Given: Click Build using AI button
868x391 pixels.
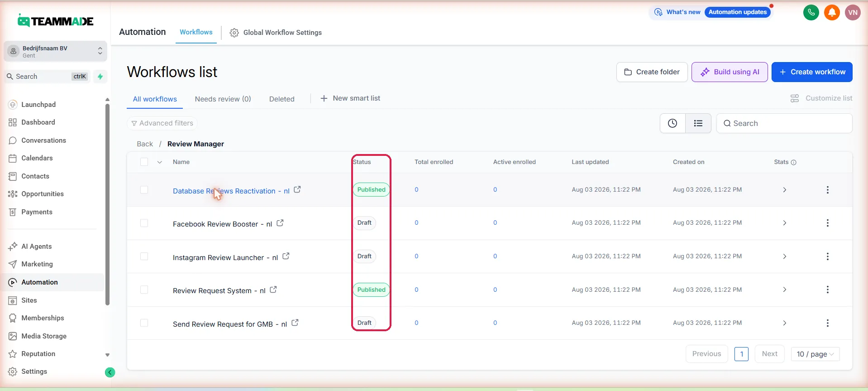Looking at the screenshot, I should pyautogui.click(x=730, y=72).
